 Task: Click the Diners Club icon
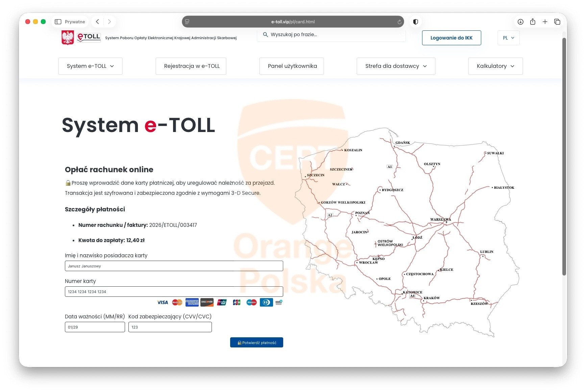[x=266, y=303]
